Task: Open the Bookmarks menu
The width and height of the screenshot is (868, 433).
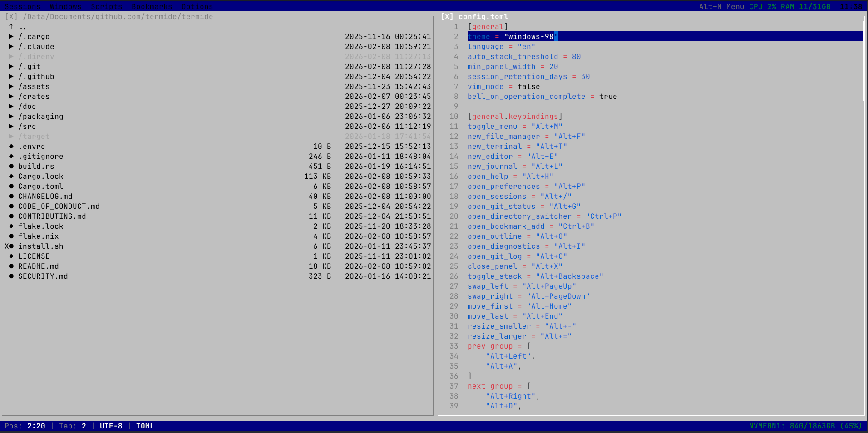Action: 152,6
